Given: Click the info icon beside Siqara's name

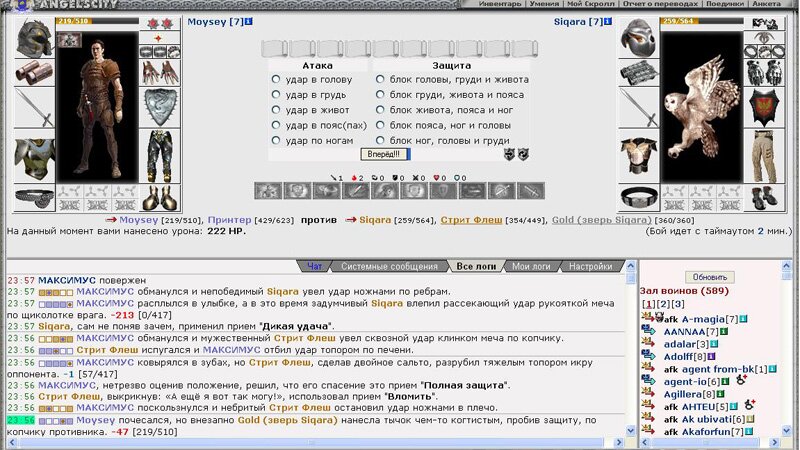Looking at the screenshot, I should click(611, 21).
